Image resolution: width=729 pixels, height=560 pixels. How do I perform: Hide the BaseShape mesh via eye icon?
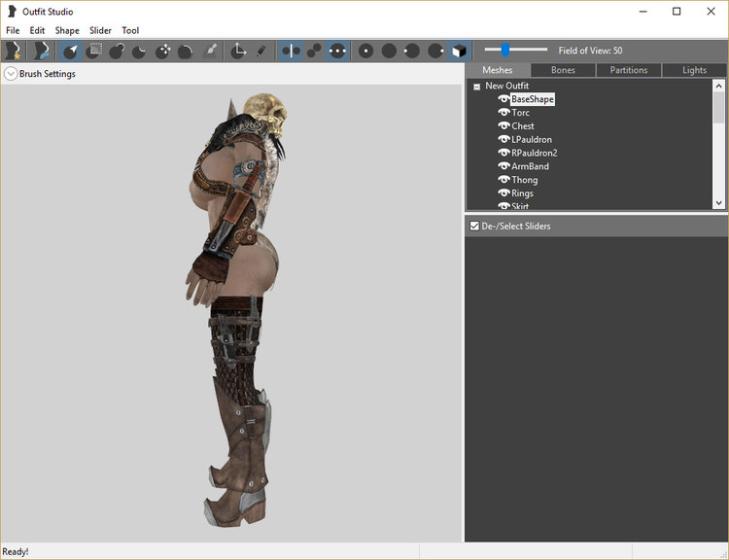pyautogui.click(x=503, y=99)
